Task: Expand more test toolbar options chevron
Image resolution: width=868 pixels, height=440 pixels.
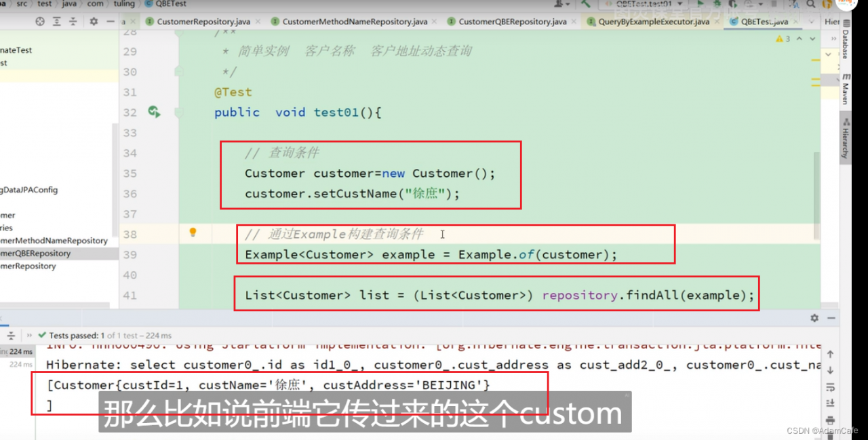Action: tap(28, 335)
